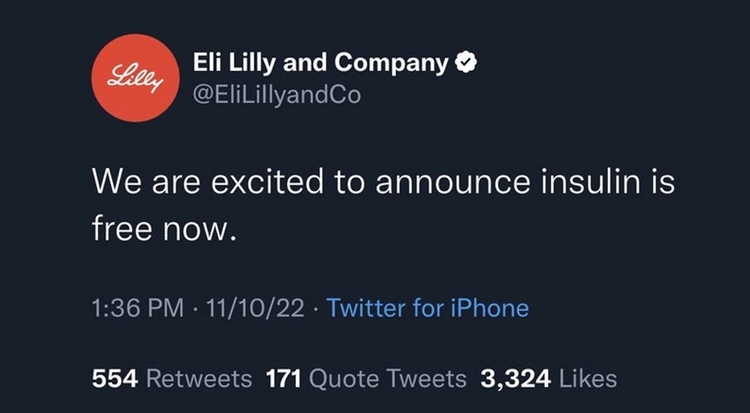
Task: Click the number 554 in stats
Action: pyautogui.click(x=115, y=379)
